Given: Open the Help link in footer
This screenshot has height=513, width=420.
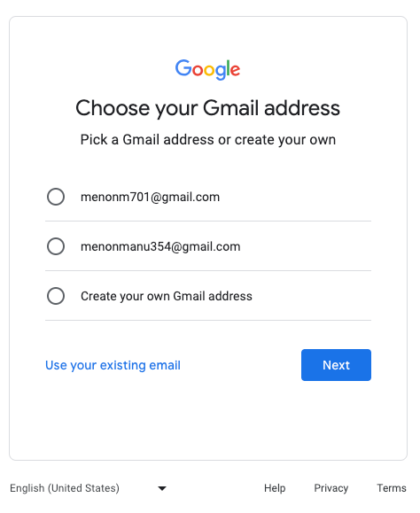Looking at the screenshot, I should [275, 488].
